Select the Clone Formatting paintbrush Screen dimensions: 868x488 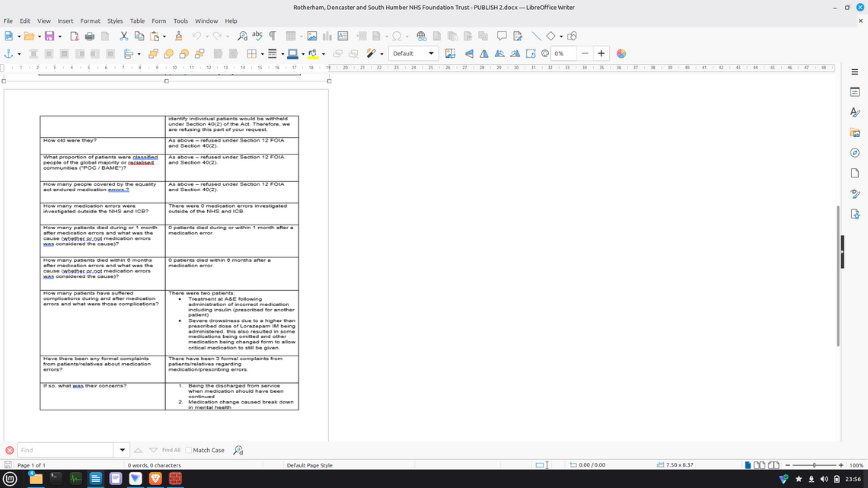coord(178,36)
